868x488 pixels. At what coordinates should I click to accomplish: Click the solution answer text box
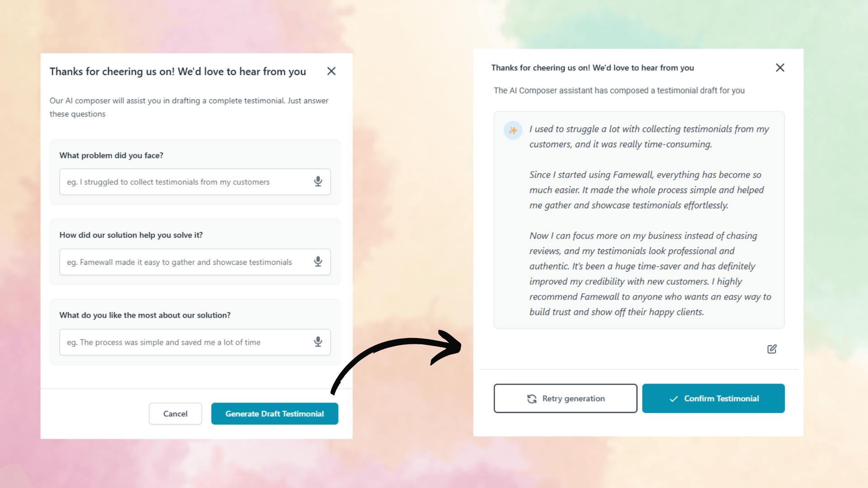190,262
